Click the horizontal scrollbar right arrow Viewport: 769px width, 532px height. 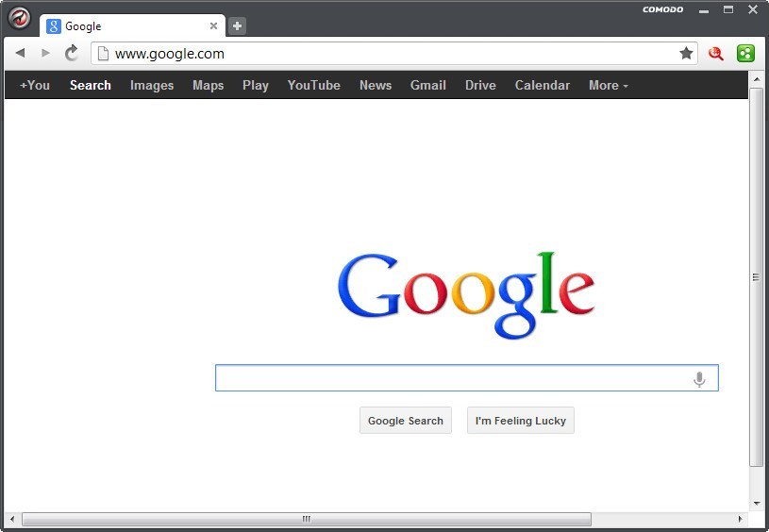point(741,519)
